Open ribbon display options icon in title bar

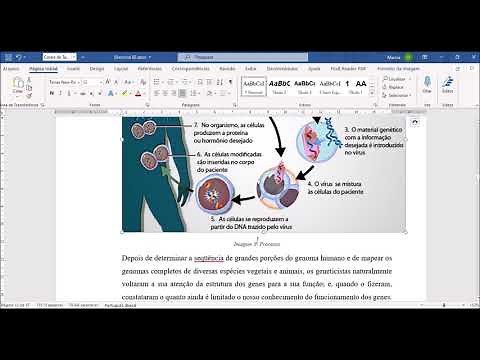(x=425, y=57)
